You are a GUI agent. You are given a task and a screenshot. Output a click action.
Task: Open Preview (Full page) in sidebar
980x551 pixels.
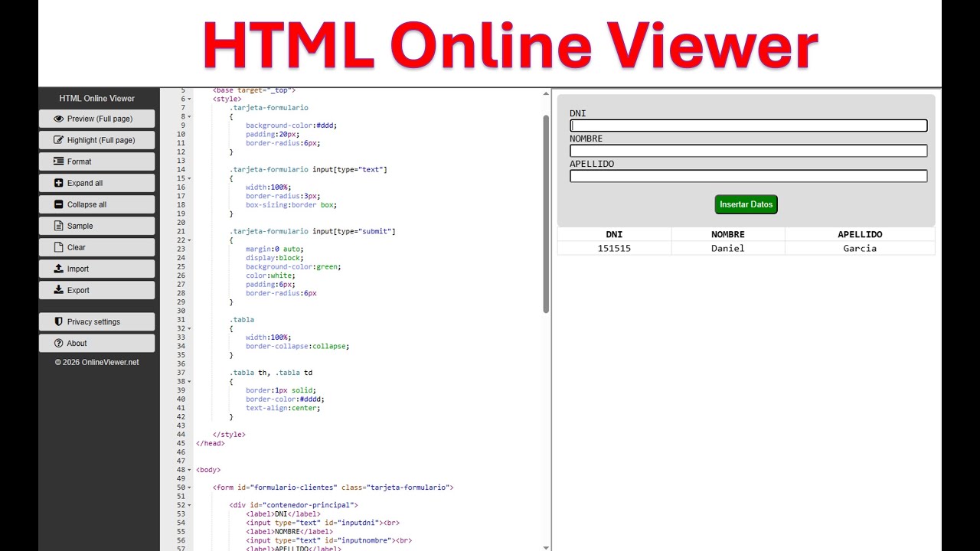click(96, 119)
